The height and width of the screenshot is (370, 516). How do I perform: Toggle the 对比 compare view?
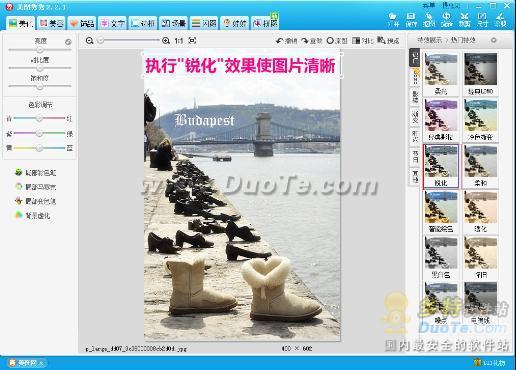click(x=363, y=41)
